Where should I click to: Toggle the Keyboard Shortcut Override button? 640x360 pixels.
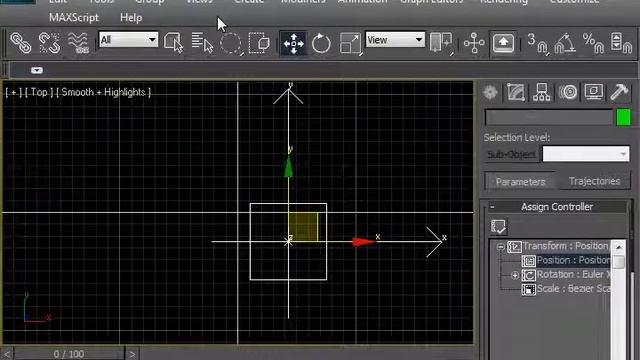(503, 42)
